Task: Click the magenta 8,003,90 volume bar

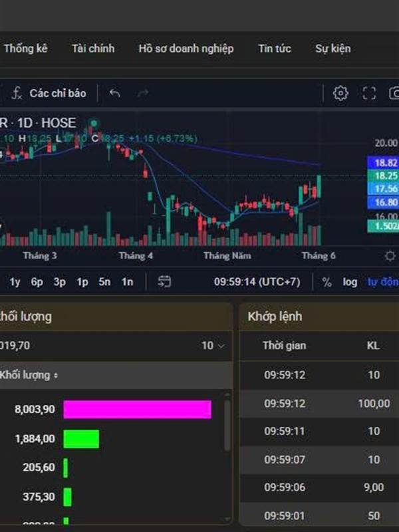Action: (x=138, y=409)
